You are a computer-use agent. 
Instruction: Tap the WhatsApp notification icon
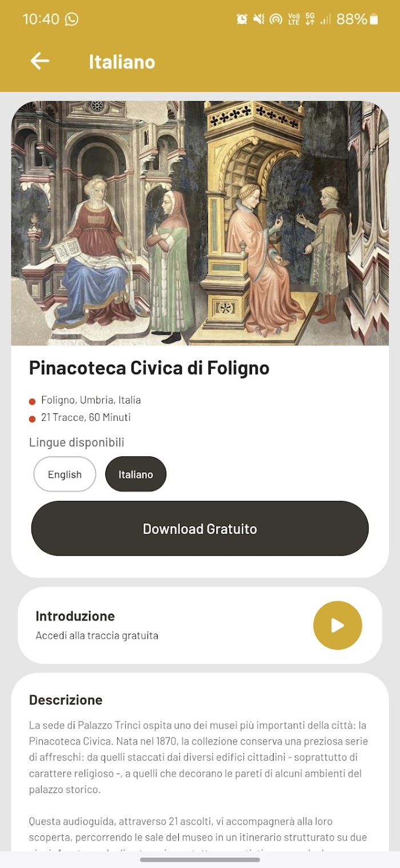(x=72, y=19)
